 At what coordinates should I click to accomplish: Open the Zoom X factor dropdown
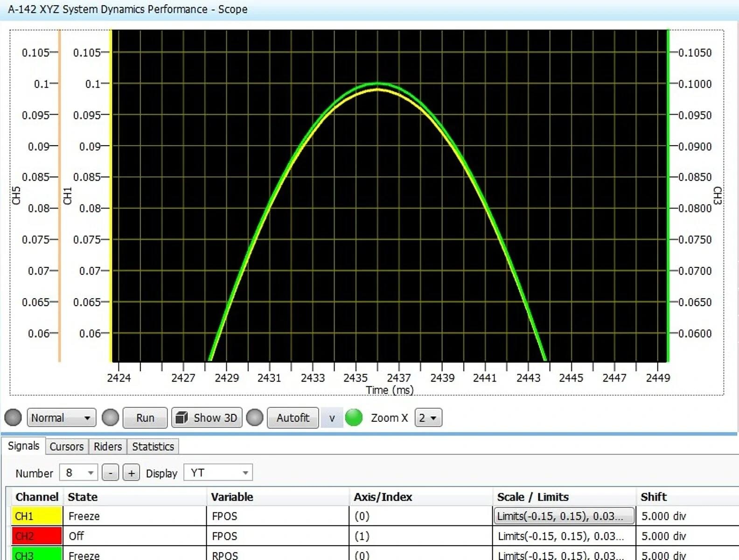(x=428, y=418)
